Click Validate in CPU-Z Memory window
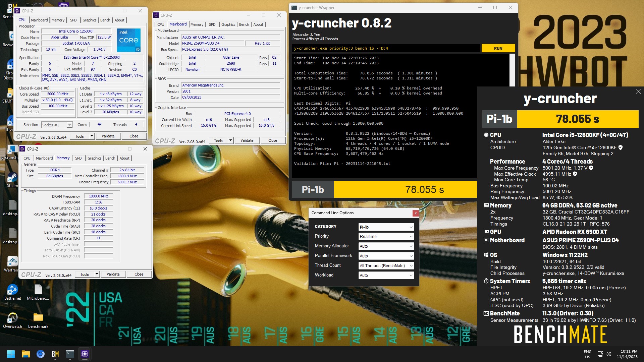The height and width of the screenshot is (362, 644). 113,274
